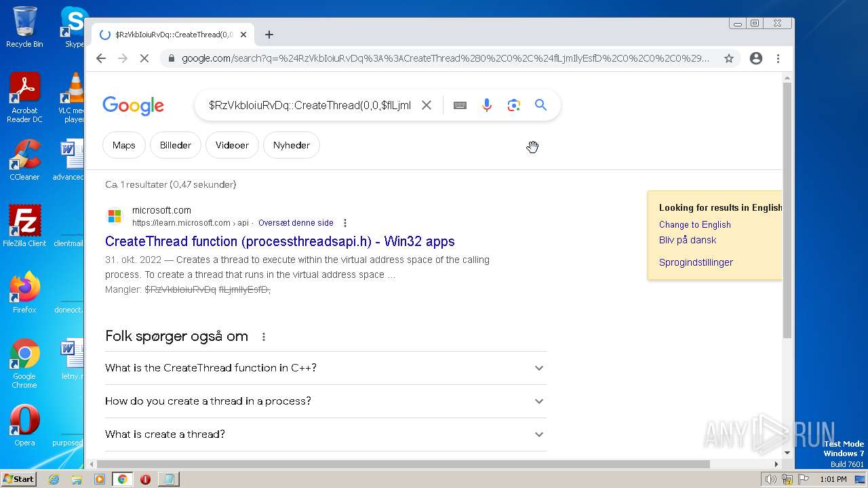The image size is (868, 488).
Task: Open Windows Media Player in taskbar
Action: tap(100, 479)
